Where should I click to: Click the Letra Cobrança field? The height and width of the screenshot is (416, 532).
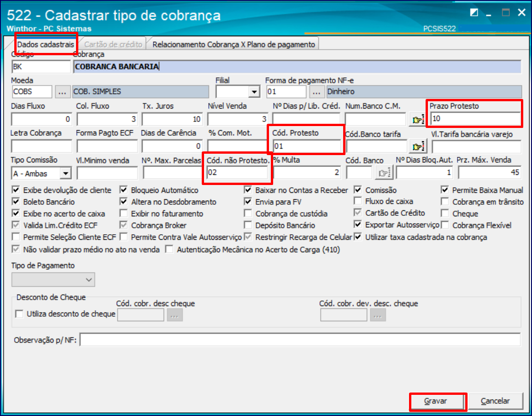tap(42, 146)
